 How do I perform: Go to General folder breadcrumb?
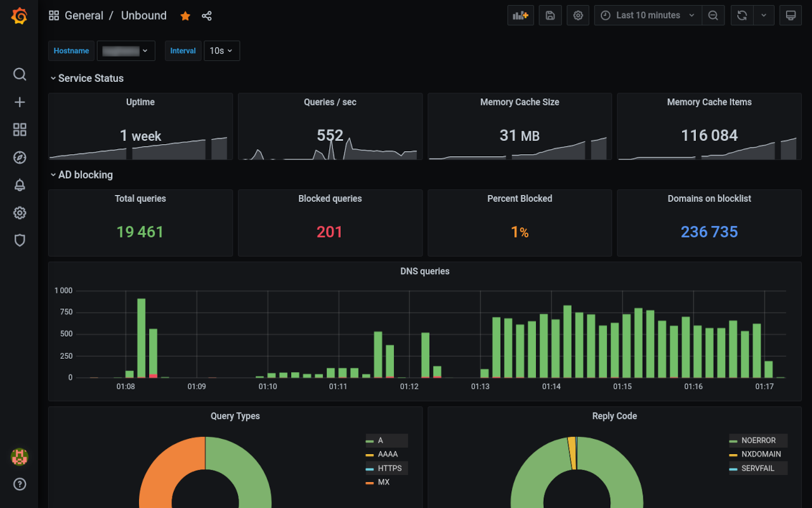pyautogui.click(x=84, y=15)
